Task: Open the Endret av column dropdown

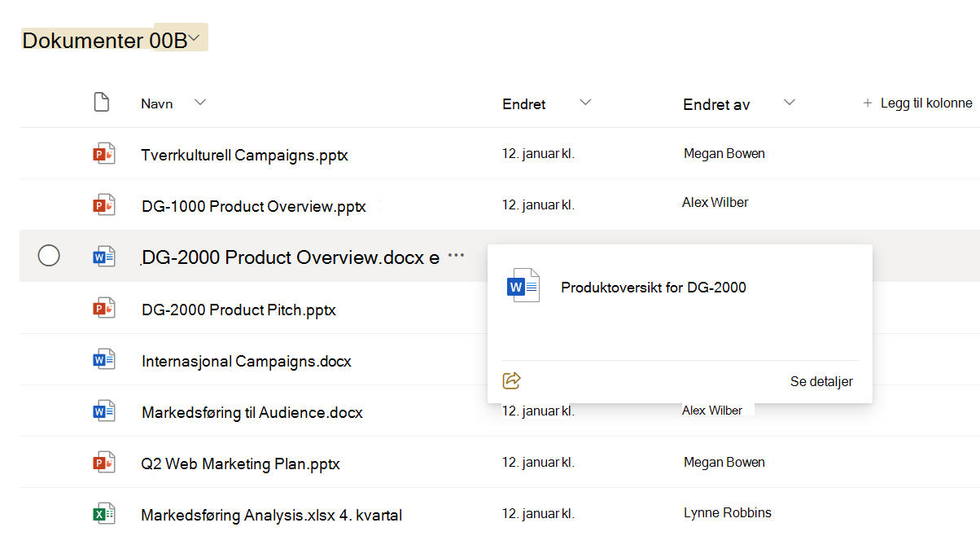Action: tap(789, 103)
